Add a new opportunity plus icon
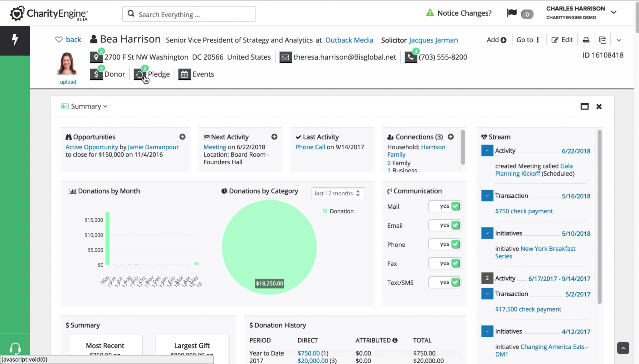Image resolution: width=639 pixels, height=364 pixels. pos(183,137)
